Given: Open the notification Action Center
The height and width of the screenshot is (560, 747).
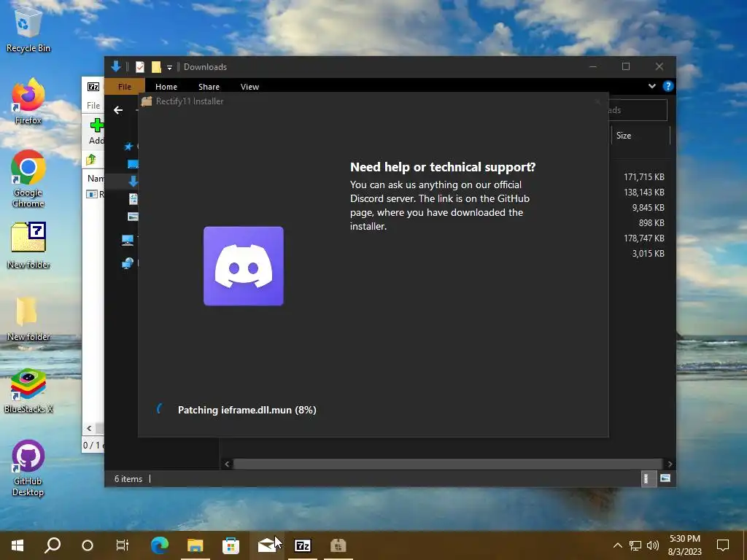Looking at the screenshot, I should [x=723, y=545].
